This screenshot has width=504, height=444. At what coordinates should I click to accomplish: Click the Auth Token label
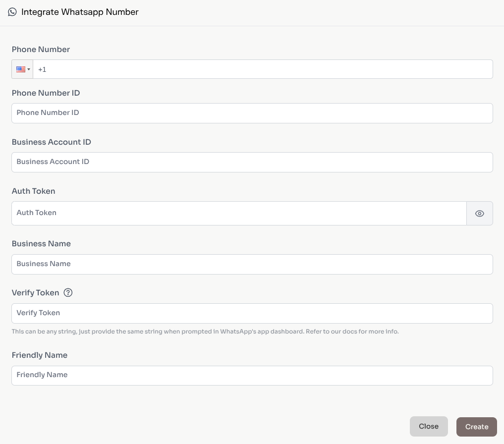coord(33,191)
